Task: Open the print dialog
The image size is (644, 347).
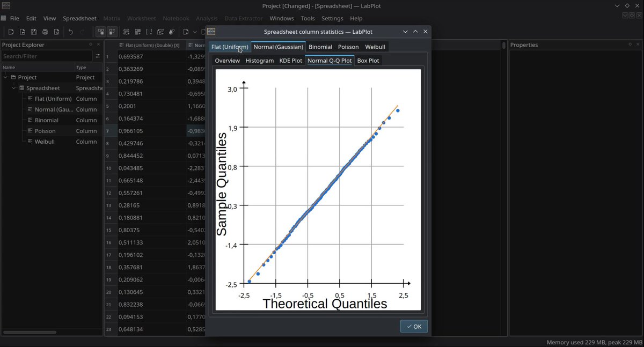Action: [45, 31]
